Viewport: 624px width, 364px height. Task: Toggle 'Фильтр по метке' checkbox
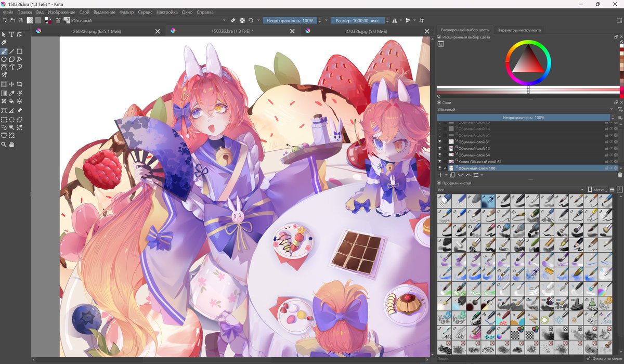589,359
